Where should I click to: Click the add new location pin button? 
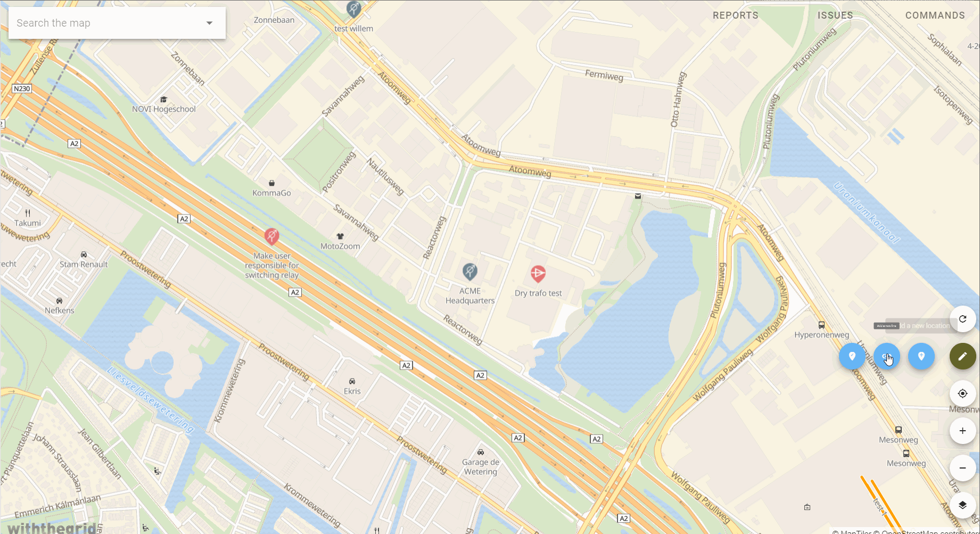(921, 356)
